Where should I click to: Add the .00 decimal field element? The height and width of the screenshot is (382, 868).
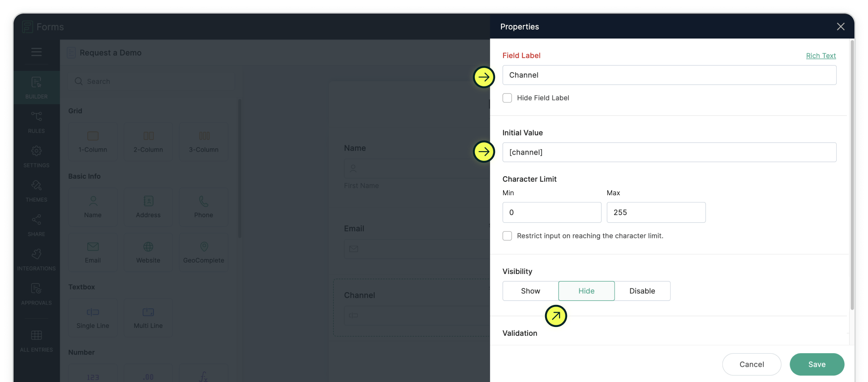click(x=148, y=374)
